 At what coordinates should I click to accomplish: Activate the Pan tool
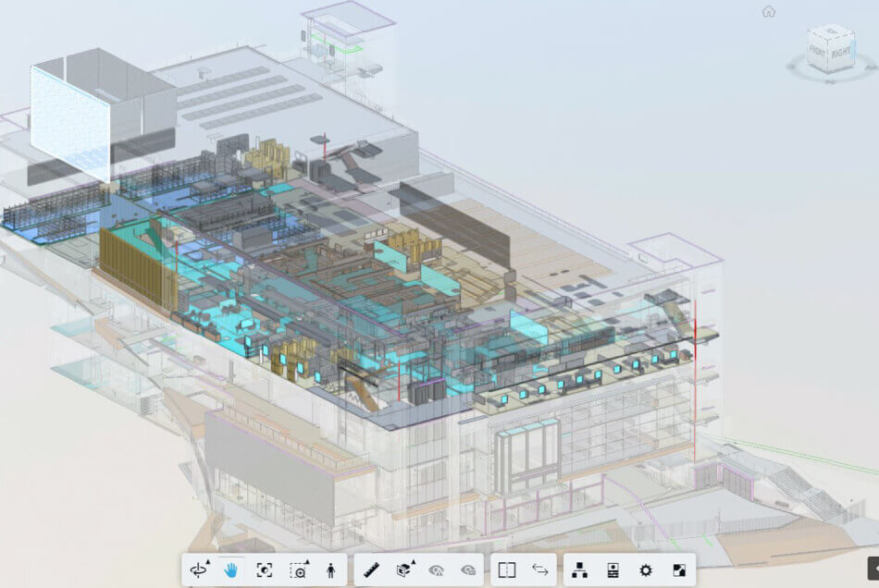230,570
